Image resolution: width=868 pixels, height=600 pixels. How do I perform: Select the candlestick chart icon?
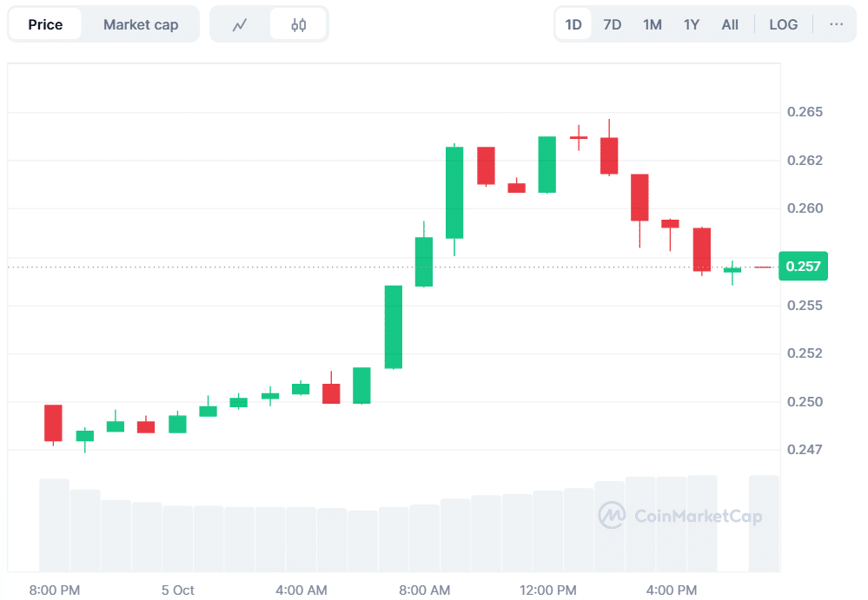(x=298, y=24)
